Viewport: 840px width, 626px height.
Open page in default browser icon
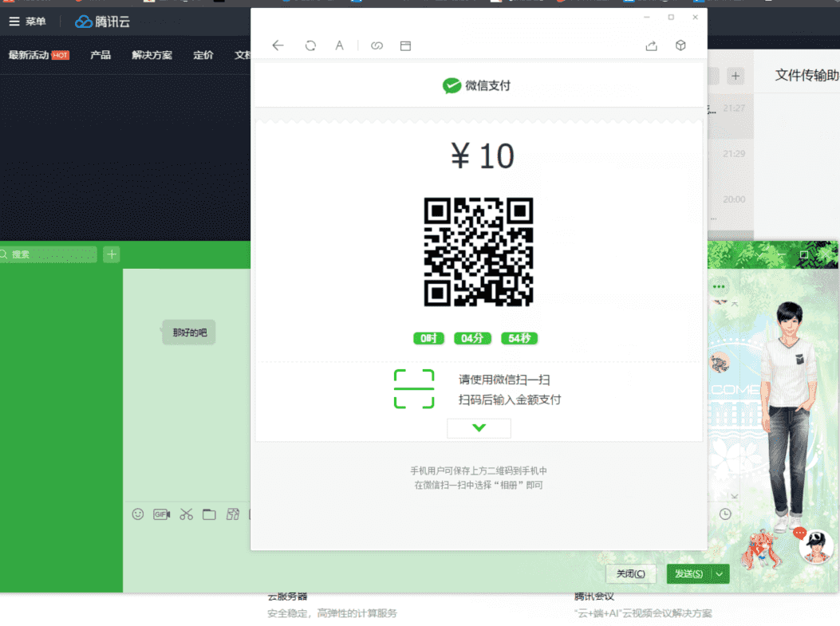(x=405, y=45)
